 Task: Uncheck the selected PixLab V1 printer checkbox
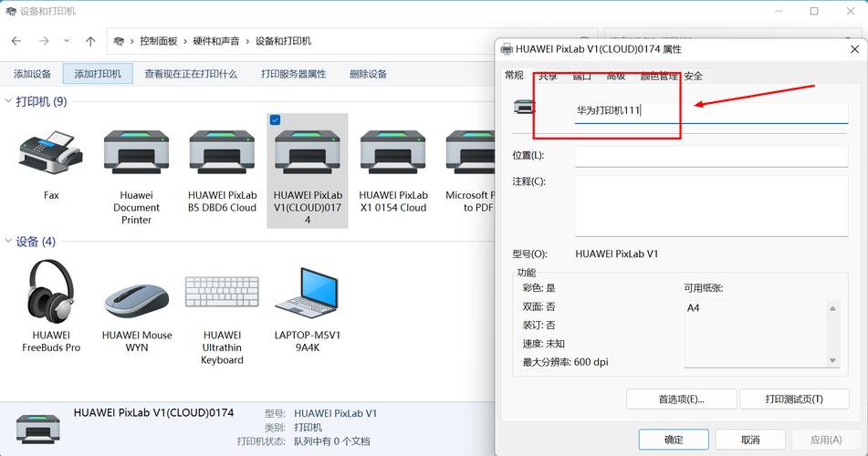(x=275, y=119)
